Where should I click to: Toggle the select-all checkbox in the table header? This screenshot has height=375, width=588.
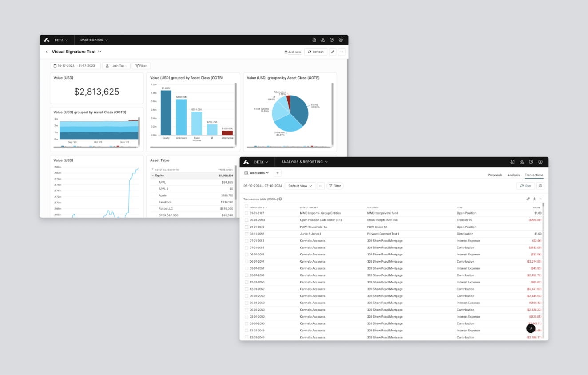246,207
